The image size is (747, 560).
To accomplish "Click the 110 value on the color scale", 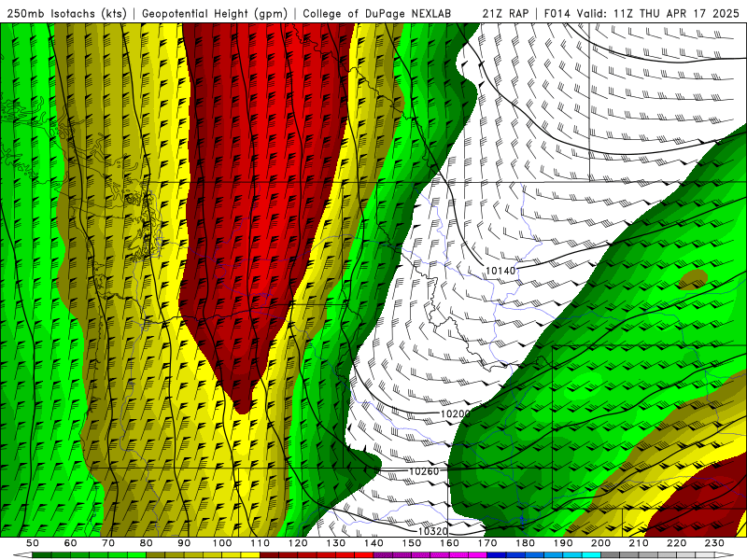I will tap(261, 543).
